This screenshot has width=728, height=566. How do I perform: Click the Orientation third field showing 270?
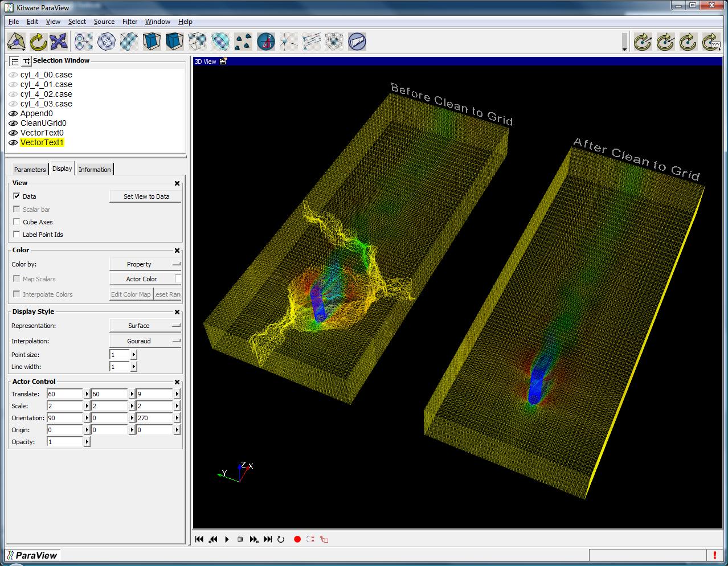(x=154, y=418)
